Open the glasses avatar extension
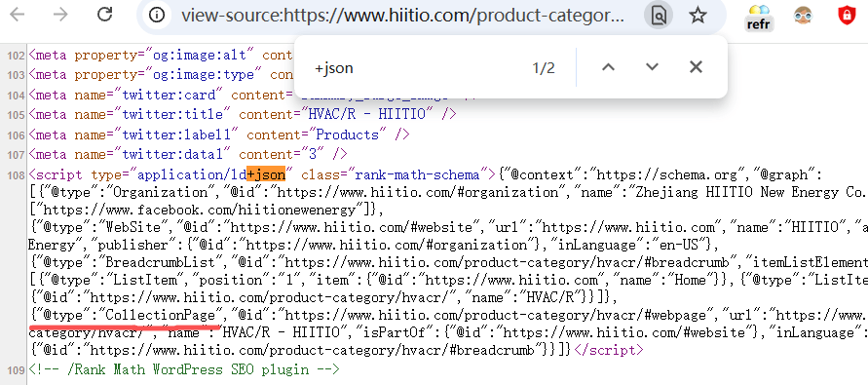Viewport: 868px width, 385px height. pyautogui.click(x=803, y=16)
